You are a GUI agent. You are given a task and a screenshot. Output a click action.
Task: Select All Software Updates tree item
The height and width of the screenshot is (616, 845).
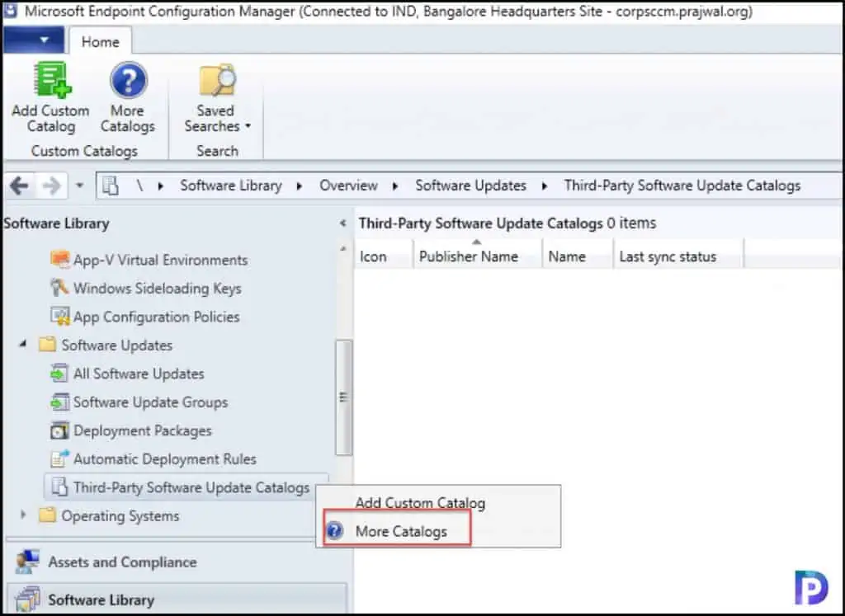(139, 374)
